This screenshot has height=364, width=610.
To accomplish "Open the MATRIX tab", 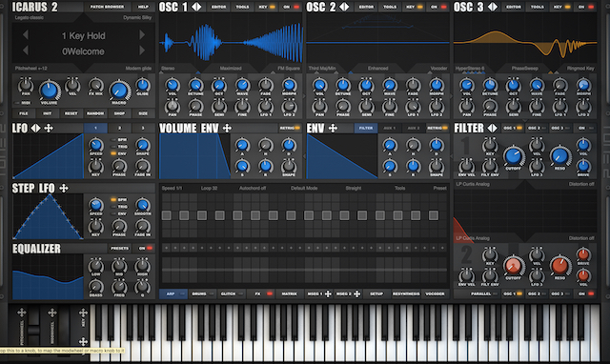I will tap(289, 293).
